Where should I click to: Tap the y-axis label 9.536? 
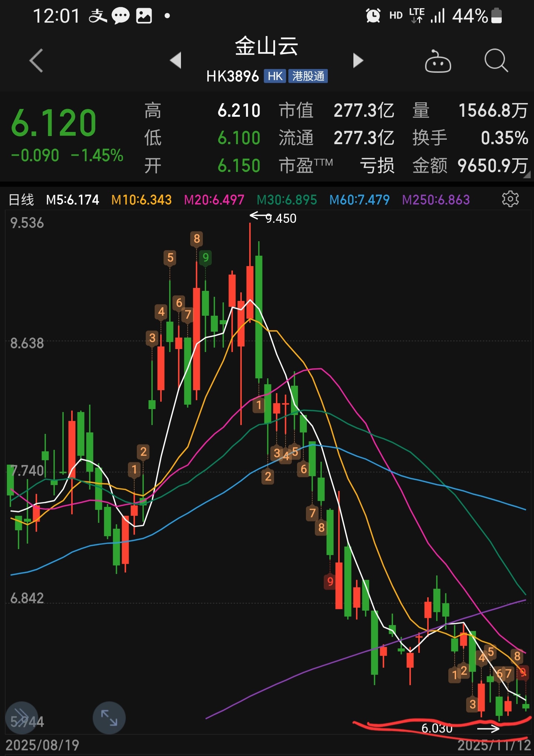pyautogui.click(x=27, y=223)
